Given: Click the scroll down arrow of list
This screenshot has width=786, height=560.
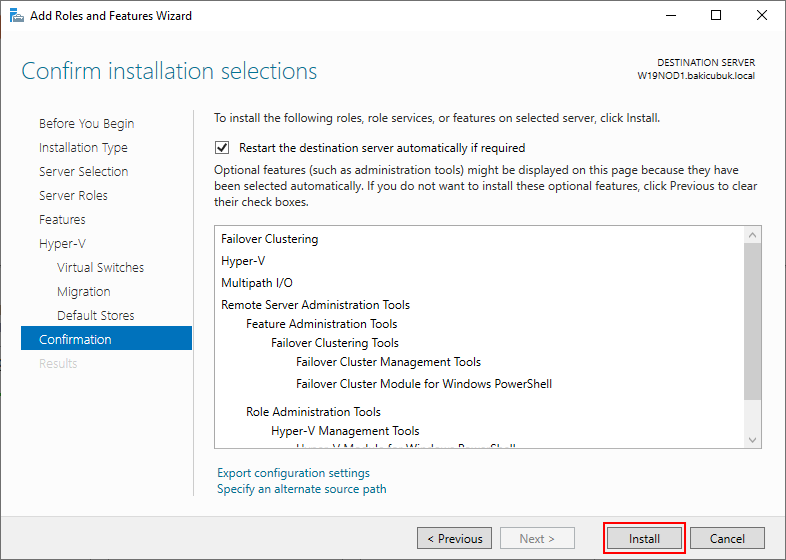Looking at the screenshot, I should [752, 440].
